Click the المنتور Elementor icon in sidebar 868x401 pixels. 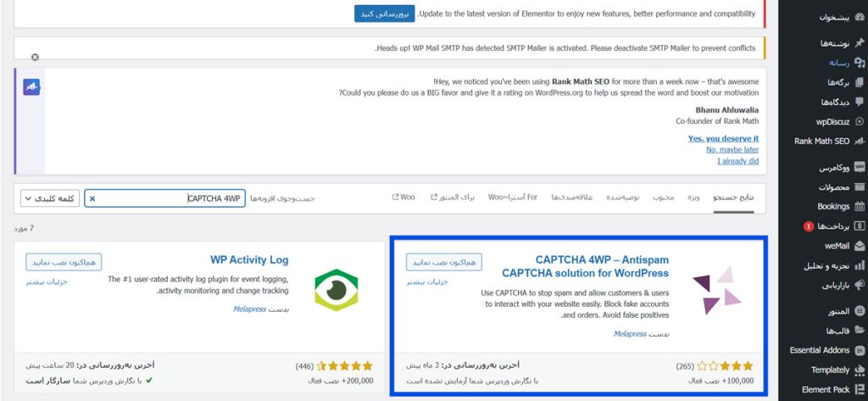point(860,311)
